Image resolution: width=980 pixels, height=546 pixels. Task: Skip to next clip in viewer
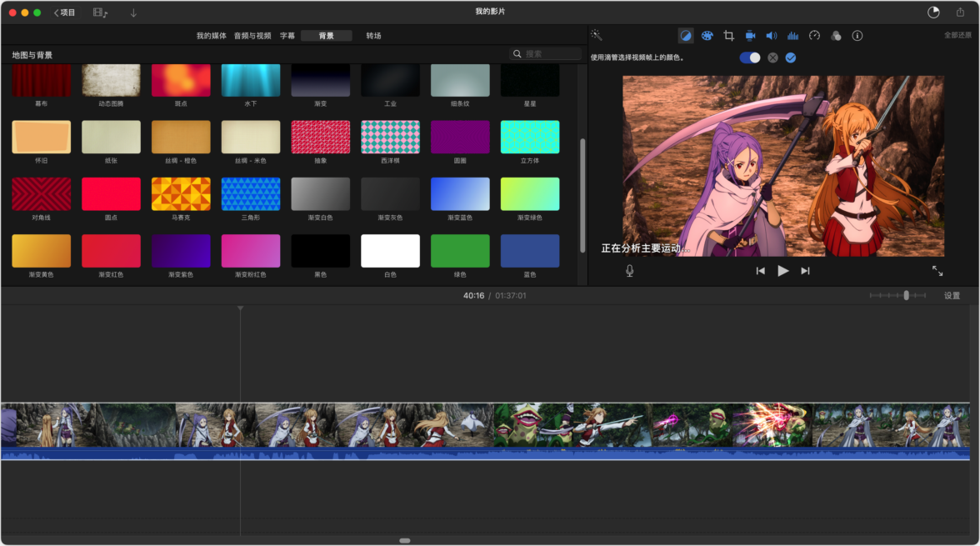[805, 271]
